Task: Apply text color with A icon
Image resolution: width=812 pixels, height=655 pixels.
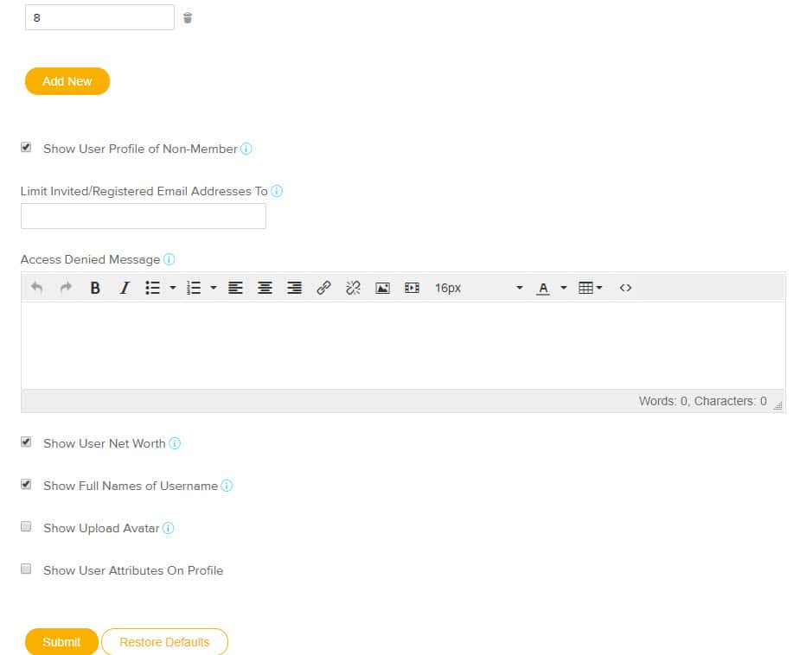Action: coord(543,288)
